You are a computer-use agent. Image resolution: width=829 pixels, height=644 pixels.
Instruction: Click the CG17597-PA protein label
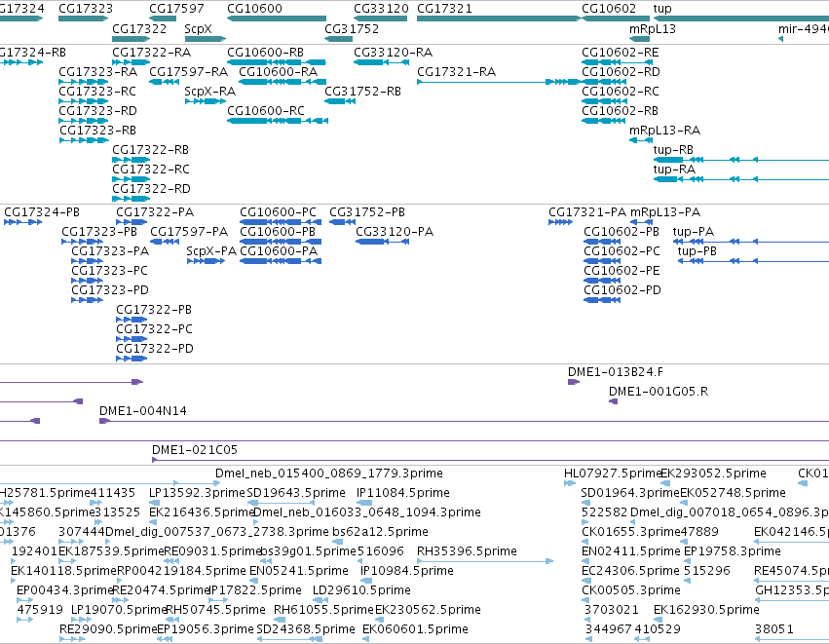(x=189, y=232)
